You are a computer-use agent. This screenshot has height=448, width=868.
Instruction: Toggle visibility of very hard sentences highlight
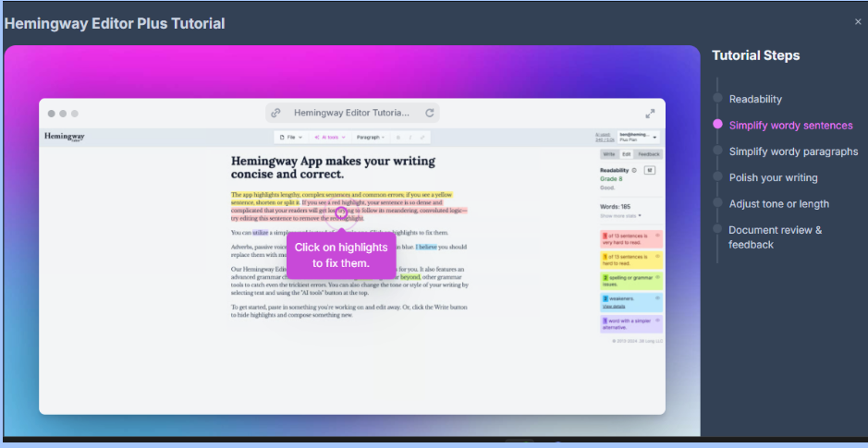[x=657, y=235]
